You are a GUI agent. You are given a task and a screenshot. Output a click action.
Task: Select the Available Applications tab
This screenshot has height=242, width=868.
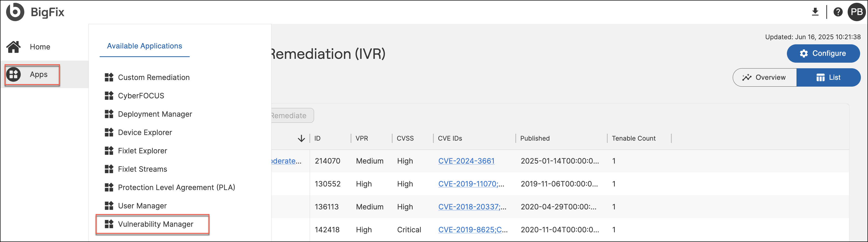(144, 46)
